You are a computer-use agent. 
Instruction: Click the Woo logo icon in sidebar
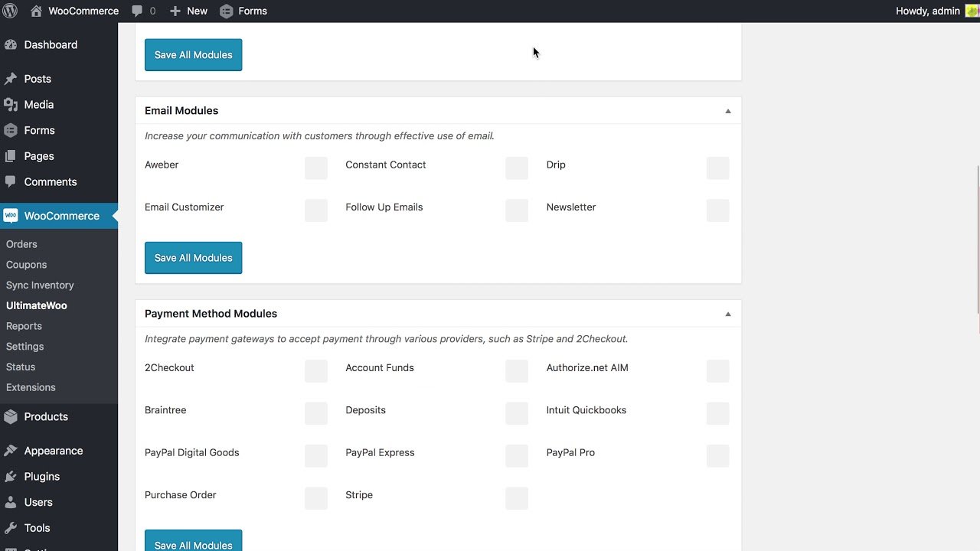[11, 216]
